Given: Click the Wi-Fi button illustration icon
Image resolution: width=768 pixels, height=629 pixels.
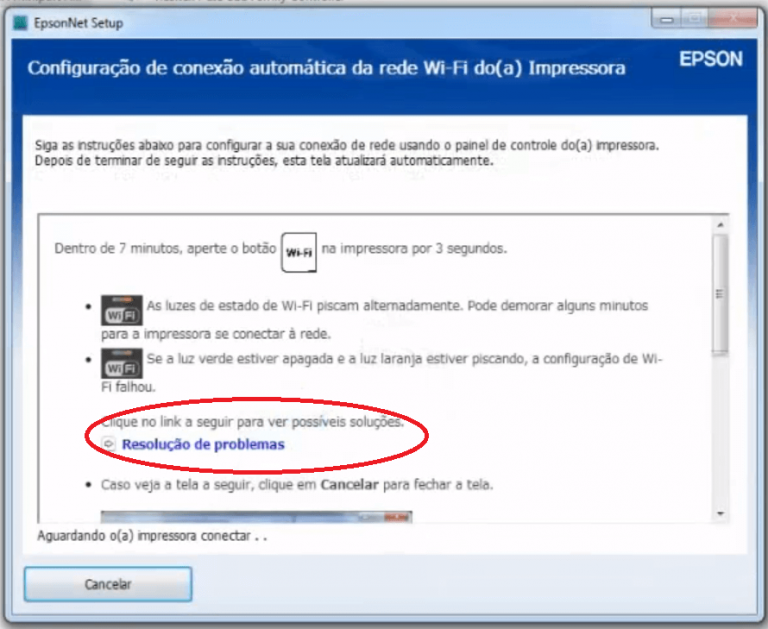Looking at the screenshot, I should (x=299, y=252).
